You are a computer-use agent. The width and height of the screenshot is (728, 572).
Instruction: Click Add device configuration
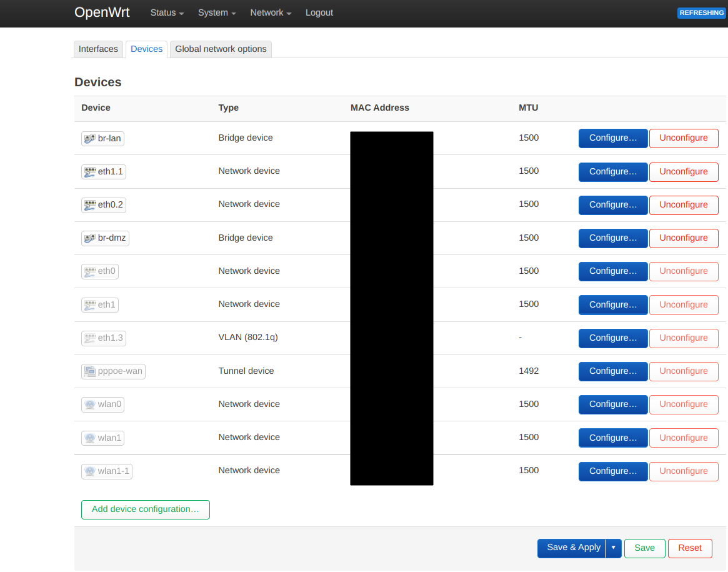(x=145, y=509)
